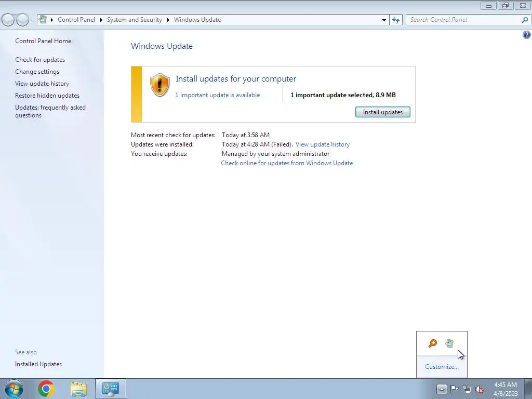Expand arrow after System and Security breadcrumb
The width and height of the screenshot is (532, 399).
click(168, 20)
